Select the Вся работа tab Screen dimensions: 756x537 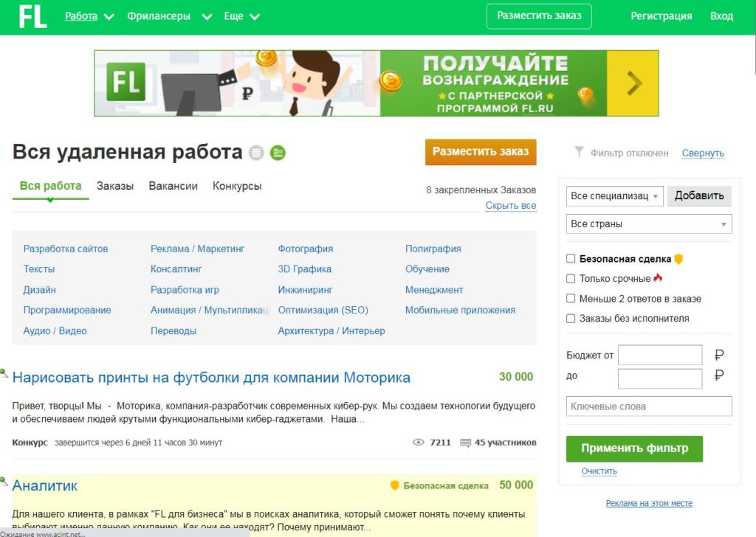tap(51, 186)
